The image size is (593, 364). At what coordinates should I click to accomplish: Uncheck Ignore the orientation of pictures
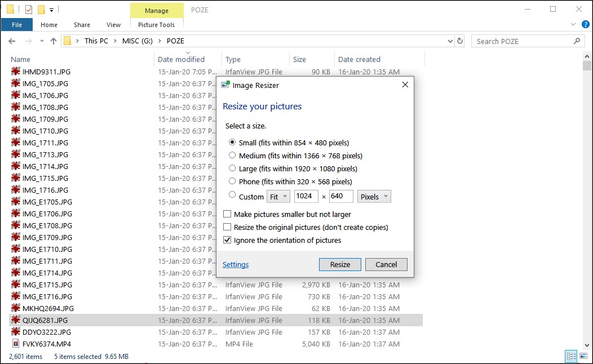click(x=227, y=239)
